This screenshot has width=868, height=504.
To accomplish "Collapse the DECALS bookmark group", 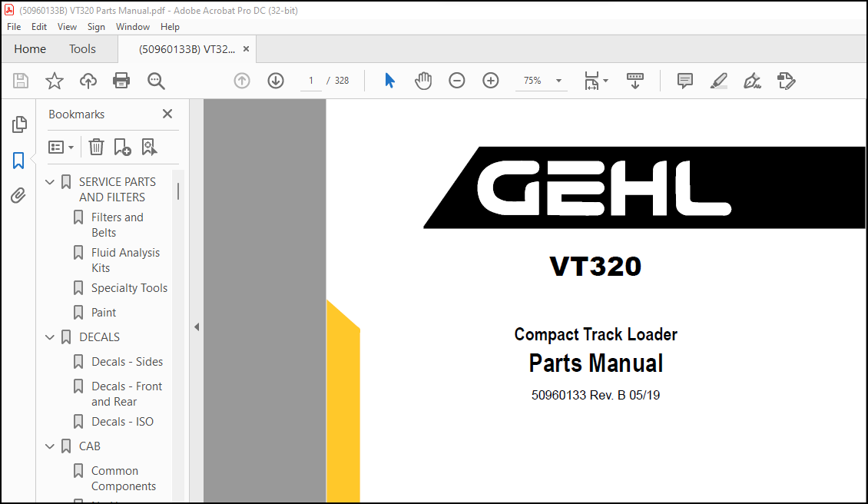I will pos(50,337).
